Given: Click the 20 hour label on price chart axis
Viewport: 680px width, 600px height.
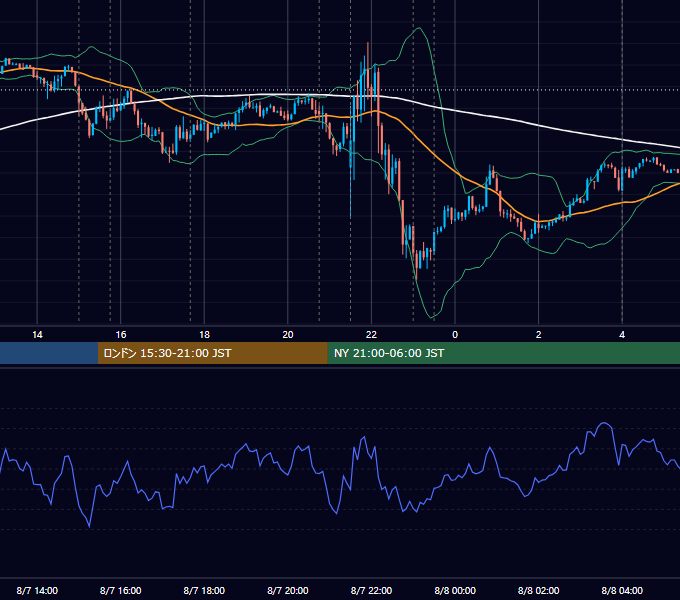Looking at the screenshot, I should click(288, 335).
